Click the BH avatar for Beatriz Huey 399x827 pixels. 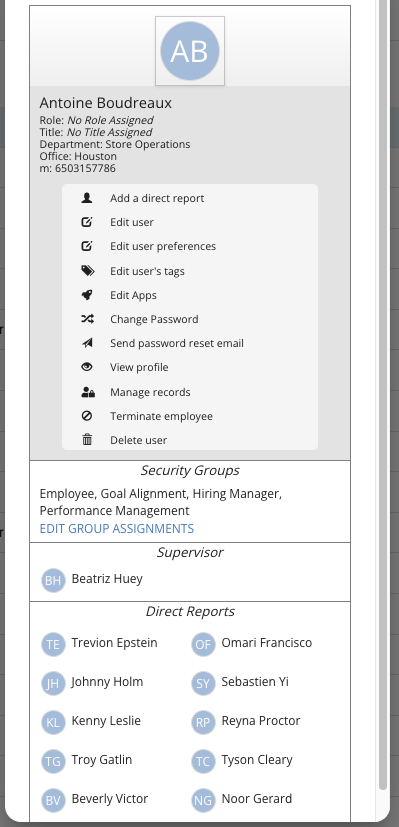pyautogui.click(x=53, y=580)
